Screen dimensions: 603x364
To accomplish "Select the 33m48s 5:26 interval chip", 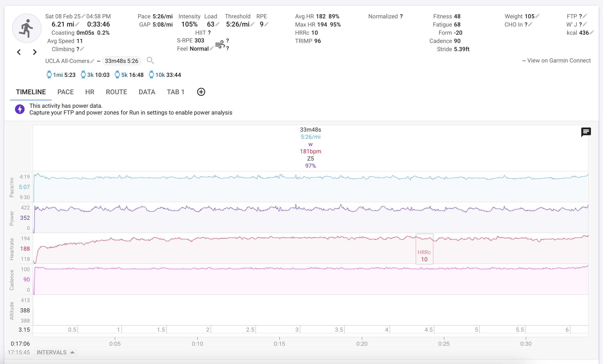I will [122, 61].
